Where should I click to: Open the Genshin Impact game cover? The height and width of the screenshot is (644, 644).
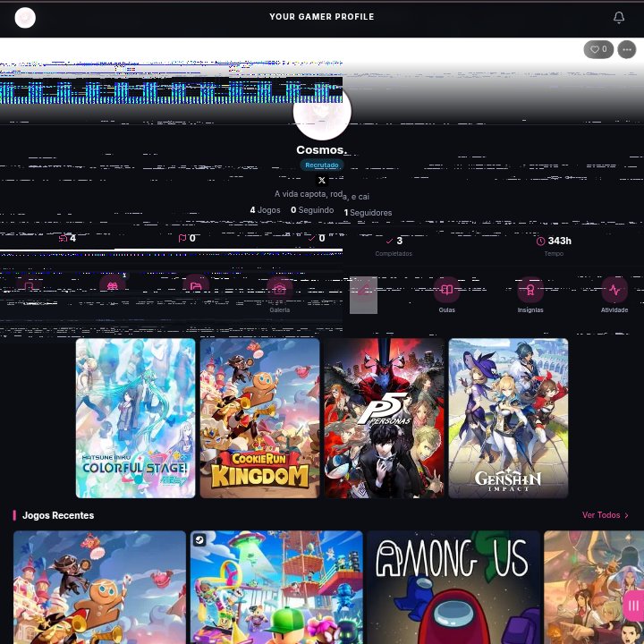pos(508,418)
